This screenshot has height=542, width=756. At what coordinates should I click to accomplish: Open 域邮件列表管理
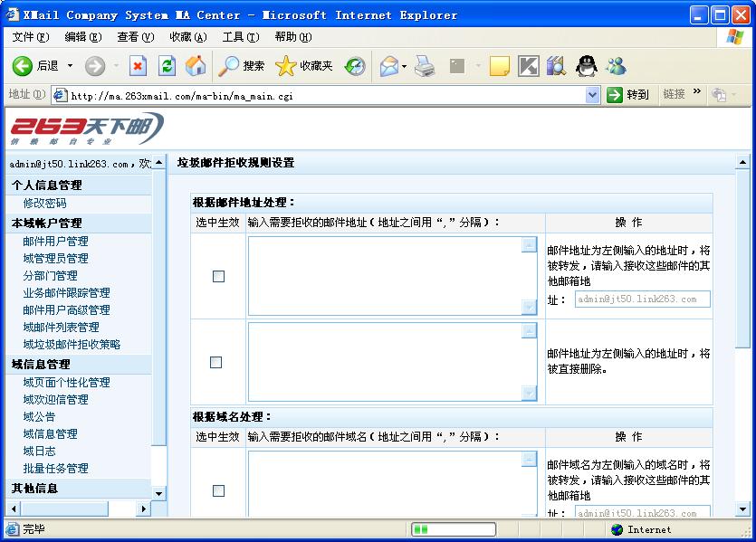point(62,328)
